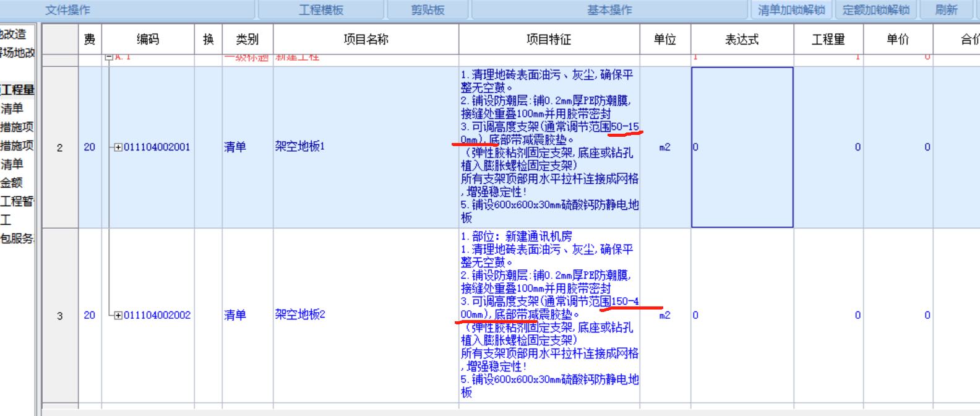Click the 刷新 button in the ribbon
The width and height of the screenshot is (980, 416).
coord(946,10)
